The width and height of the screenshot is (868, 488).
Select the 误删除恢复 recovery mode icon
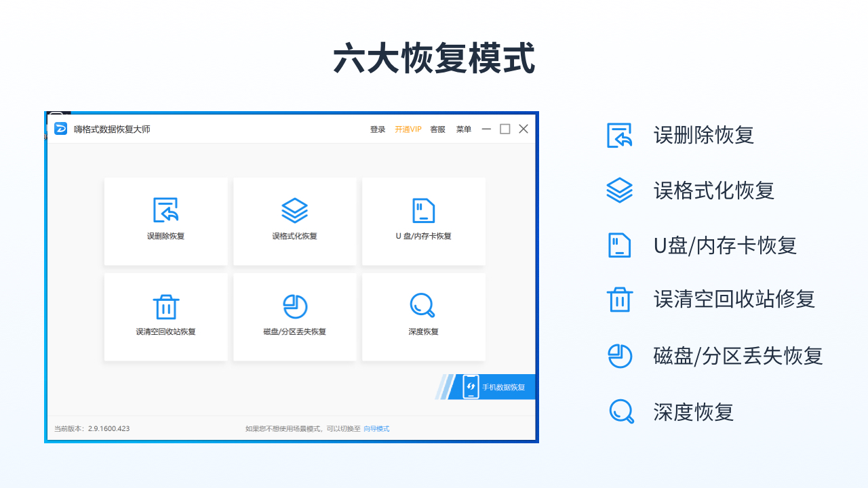click(x=165, y=210)
